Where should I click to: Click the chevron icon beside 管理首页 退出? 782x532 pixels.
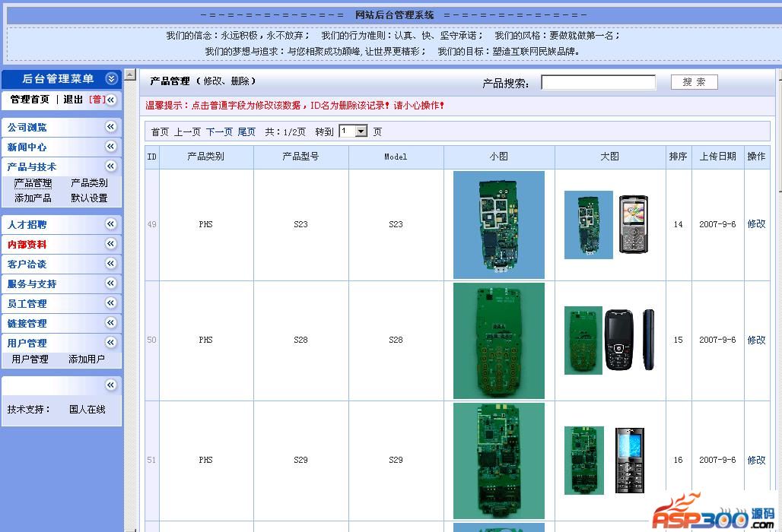point(111,100)
